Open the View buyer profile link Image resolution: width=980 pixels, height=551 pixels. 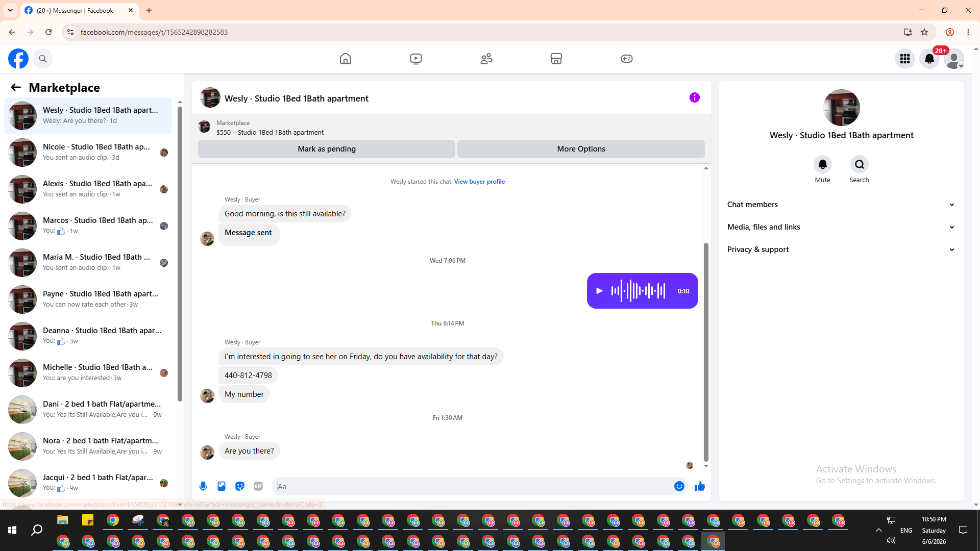coord(479,182)
